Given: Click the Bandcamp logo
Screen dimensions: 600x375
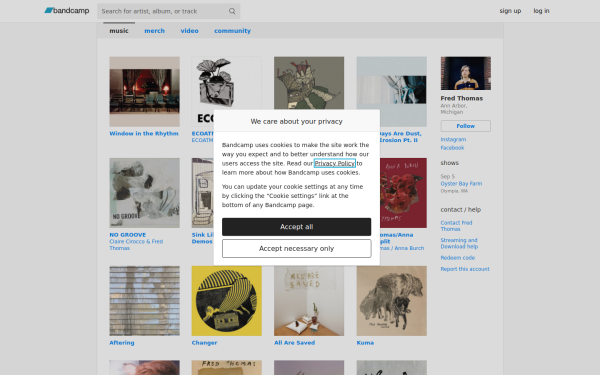Looking at the screenshot, I should pos(67,11).
